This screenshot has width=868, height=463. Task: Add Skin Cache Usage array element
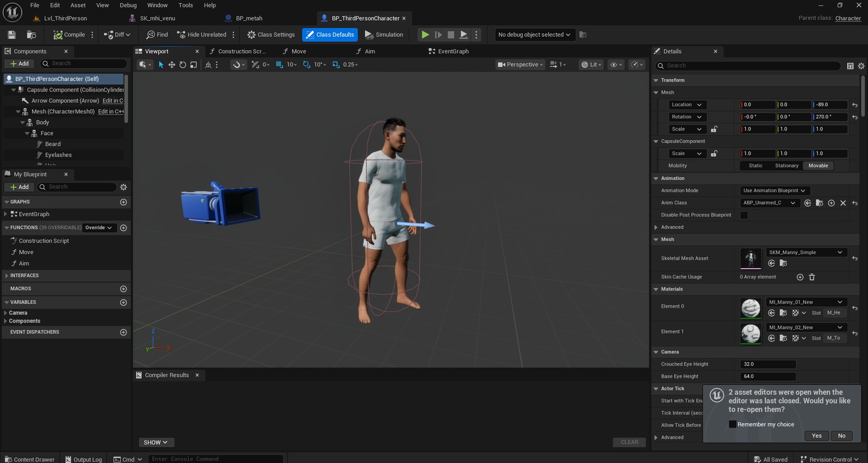pos(800,277)
